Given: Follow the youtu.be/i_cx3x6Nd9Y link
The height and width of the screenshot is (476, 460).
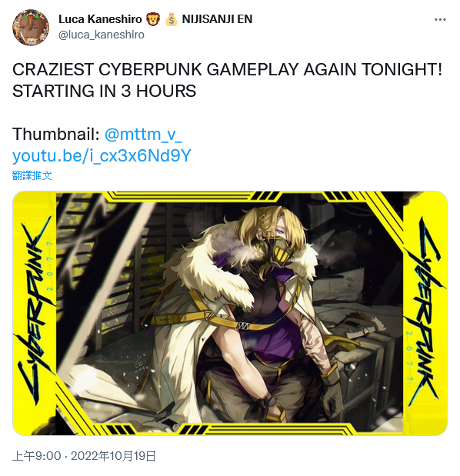Looking at the screenshot, I should (x=102, y=156).
